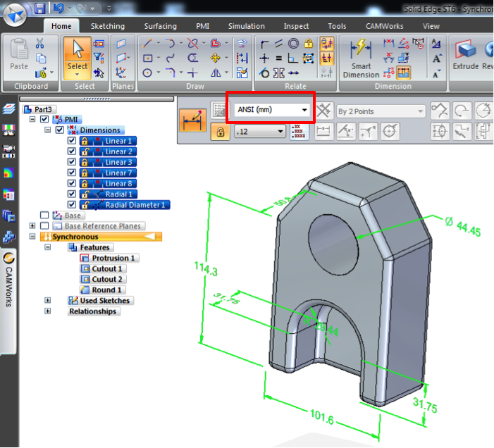This screenshot has width=494, height=448.
Task: Click the Move cross-arrows tool
Action: tap(216, 58)
